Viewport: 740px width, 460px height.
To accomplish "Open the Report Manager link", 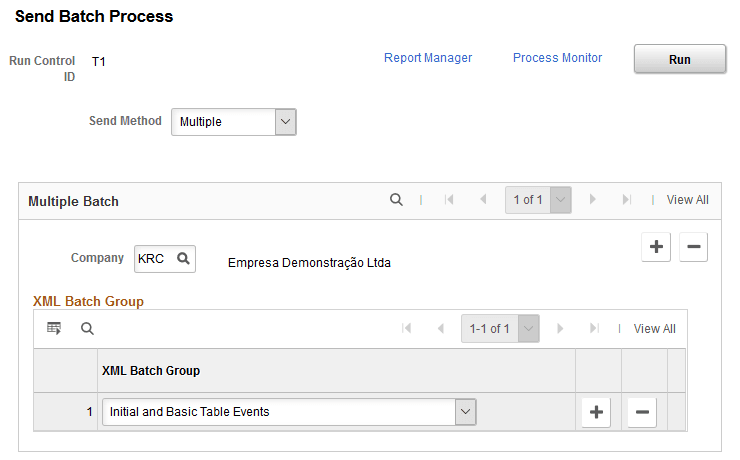I will (x=428, y=58).
